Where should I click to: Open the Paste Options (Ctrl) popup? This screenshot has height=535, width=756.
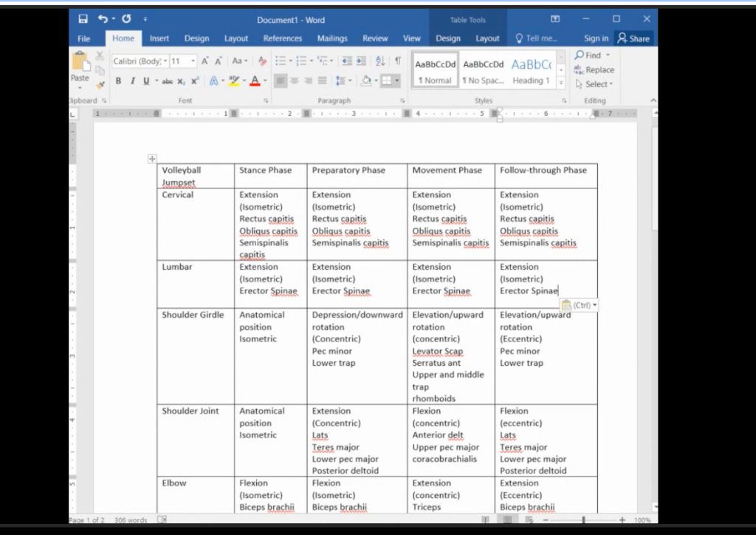[x=579, y=305]
